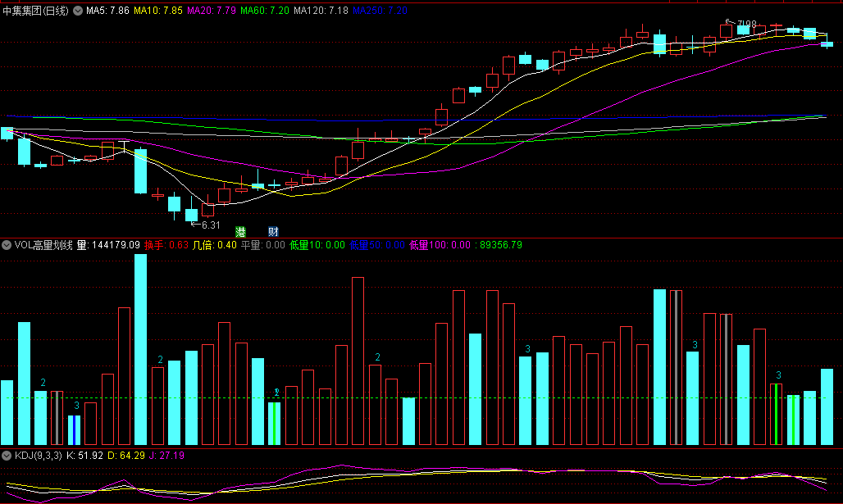Click the D: 64.29 value
Image resolution: width=843 pixels, height=504 pixels.
[126, 456]
